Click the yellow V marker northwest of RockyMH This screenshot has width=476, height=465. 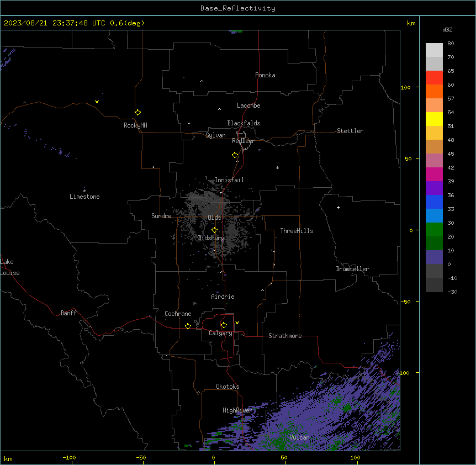pyautogui.click(x=97, y=102)
